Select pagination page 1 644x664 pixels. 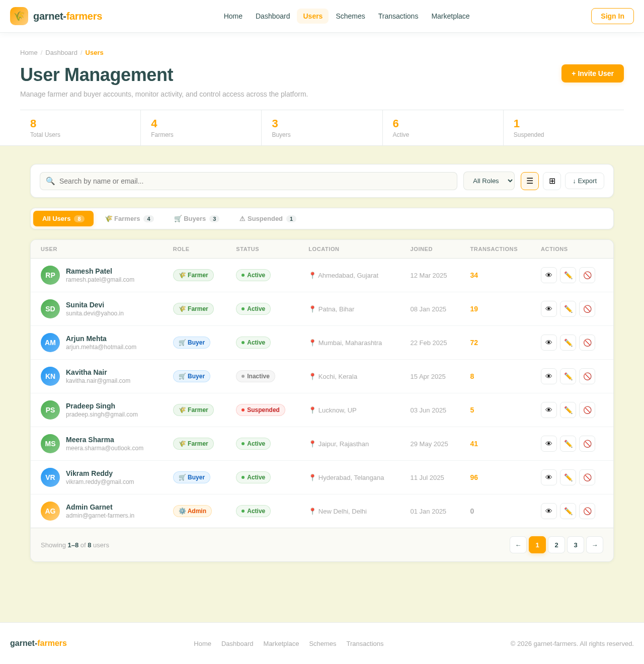coord(537,545)
